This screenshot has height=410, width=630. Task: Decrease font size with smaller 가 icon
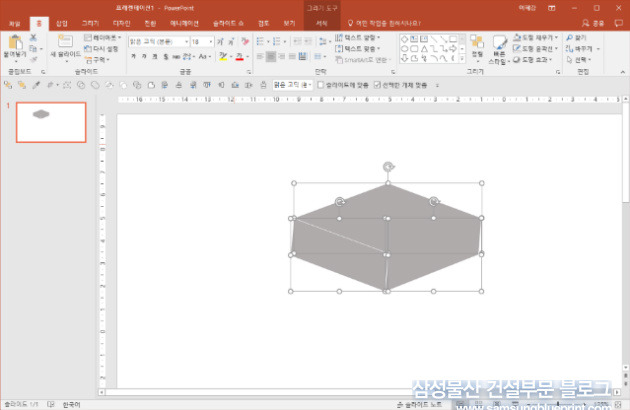pyautogui.click(x=231, y=41)
